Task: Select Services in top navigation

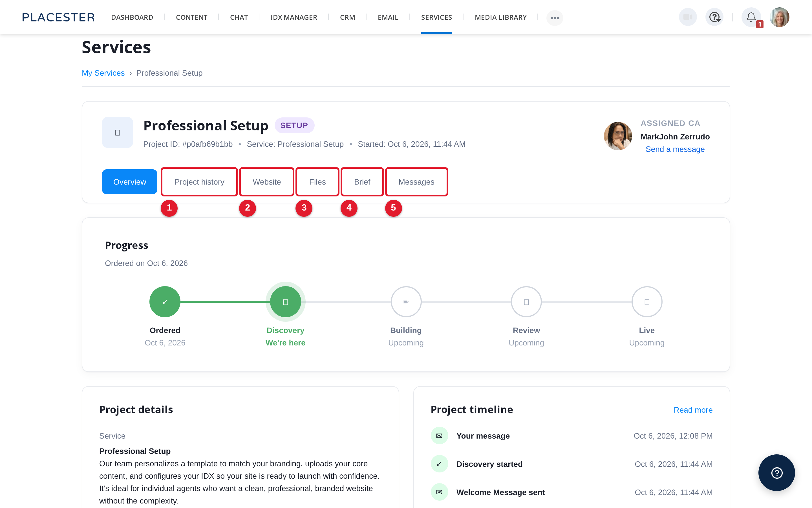Action: (x=436, y=17)
